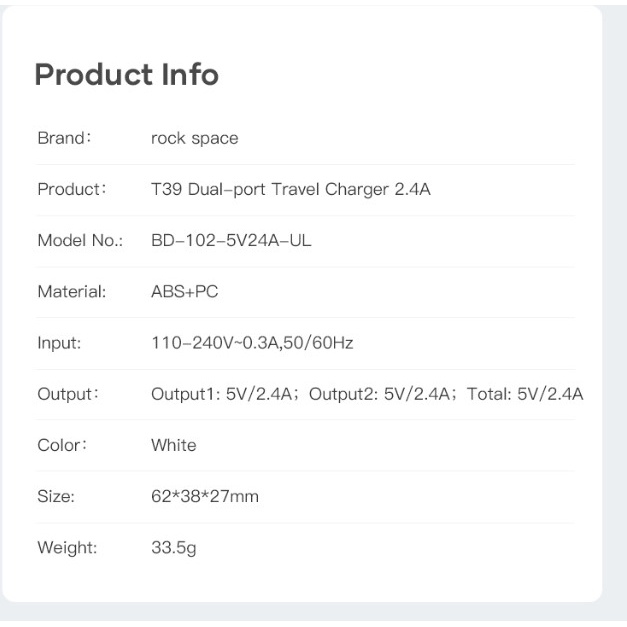The height and width of the screenshot is (627, 627).
Task: Click the Model No. label
Action: pyautogui.click(x=79, y=240)
